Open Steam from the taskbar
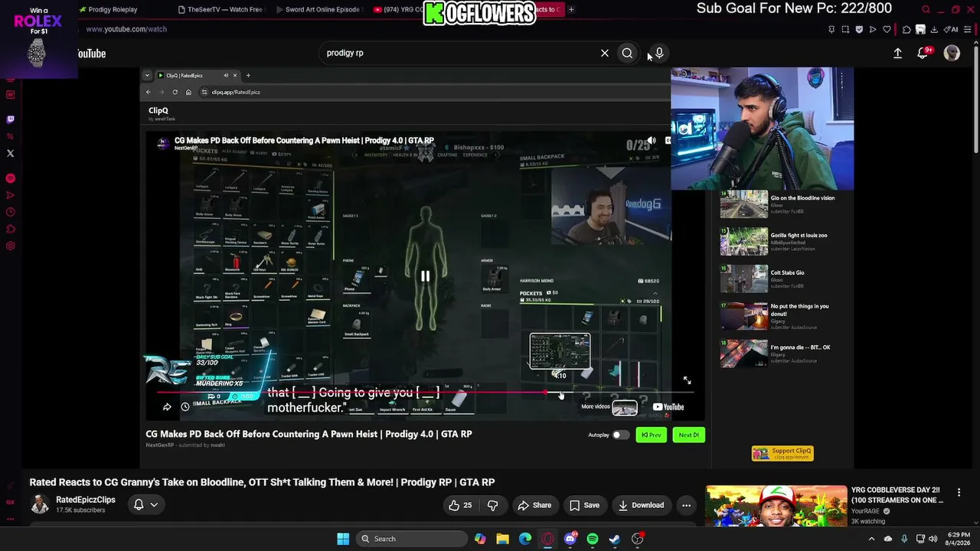 [615, 539]
